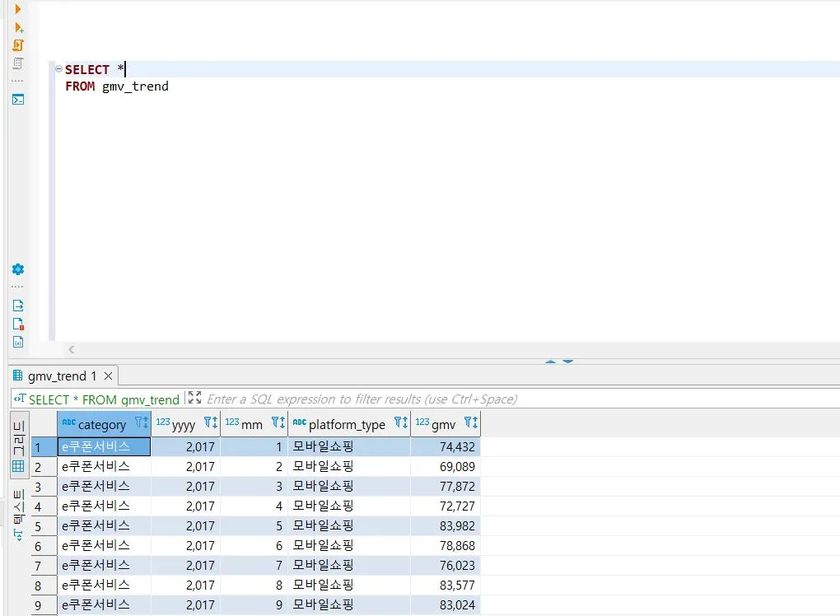
Task: Click the 모바일쇼핑 cell in row 7
Action: tap(348, 566)
